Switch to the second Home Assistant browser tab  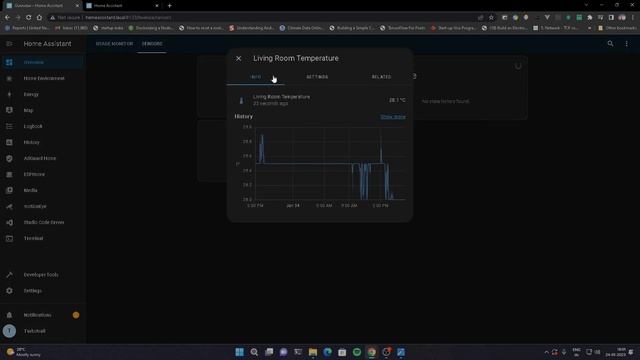[122, 6]
